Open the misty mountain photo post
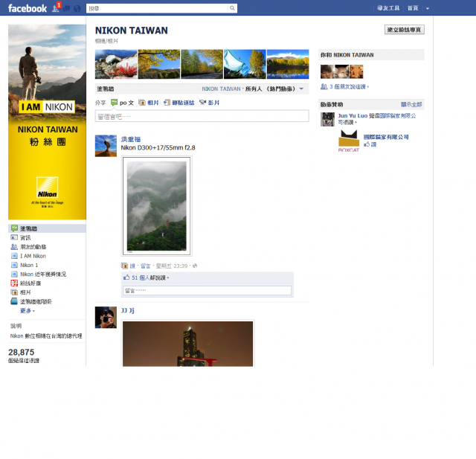 tap(157, 206)
